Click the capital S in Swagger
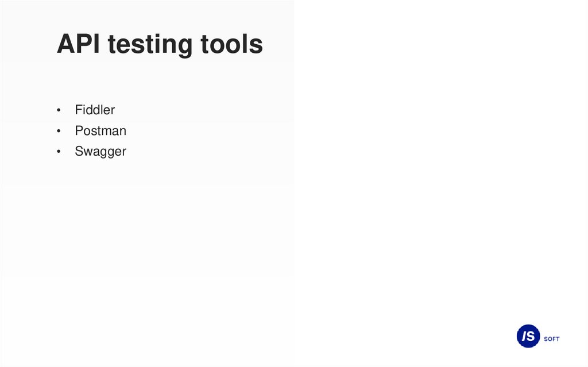 click(79, 152)
